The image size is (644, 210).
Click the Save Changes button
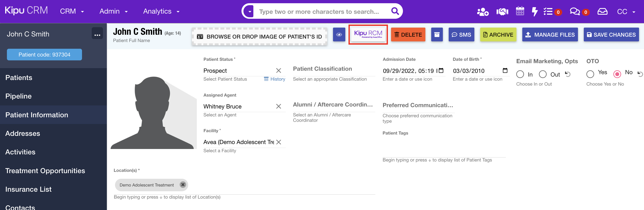[x=611, y=35]
